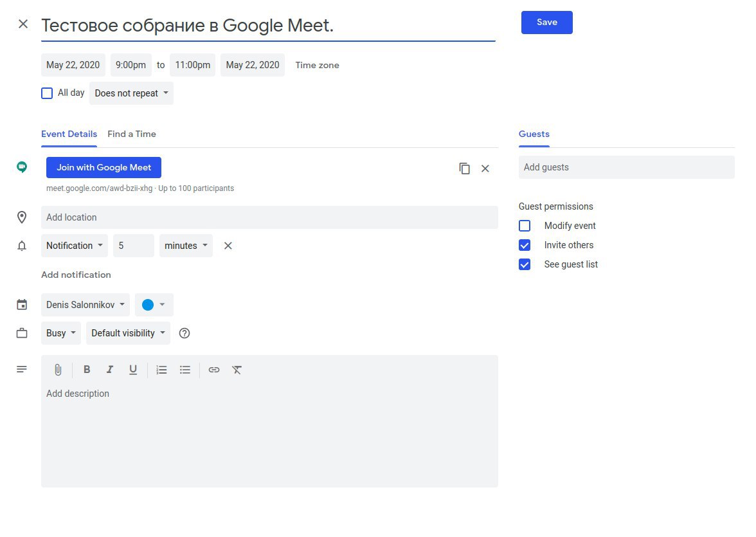
Task: Remove formatting from description
Action: click(237, 370)
